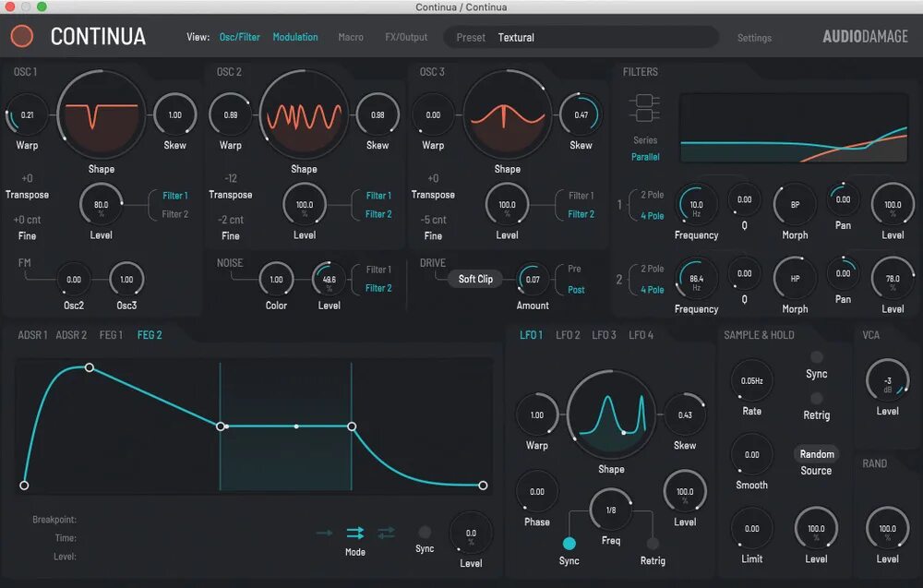The height and width of the screenshot is (588, 923).
Task: Click the VCA Level knob
Action: pos(887,381)
